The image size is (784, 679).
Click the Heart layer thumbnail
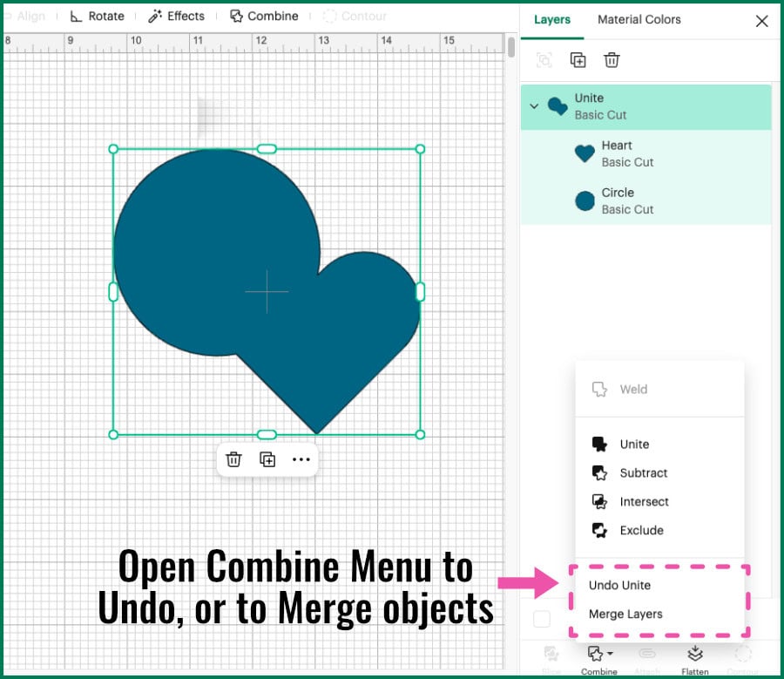(x=585, y=153)
